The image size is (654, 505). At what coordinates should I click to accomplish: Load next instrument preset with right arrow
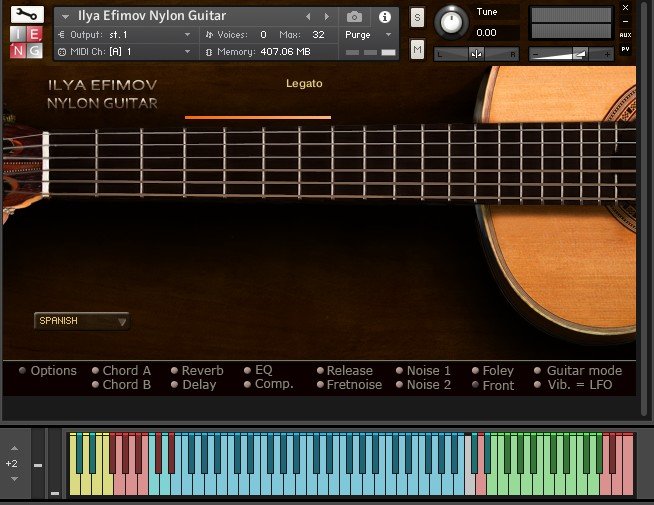(327, 17)
